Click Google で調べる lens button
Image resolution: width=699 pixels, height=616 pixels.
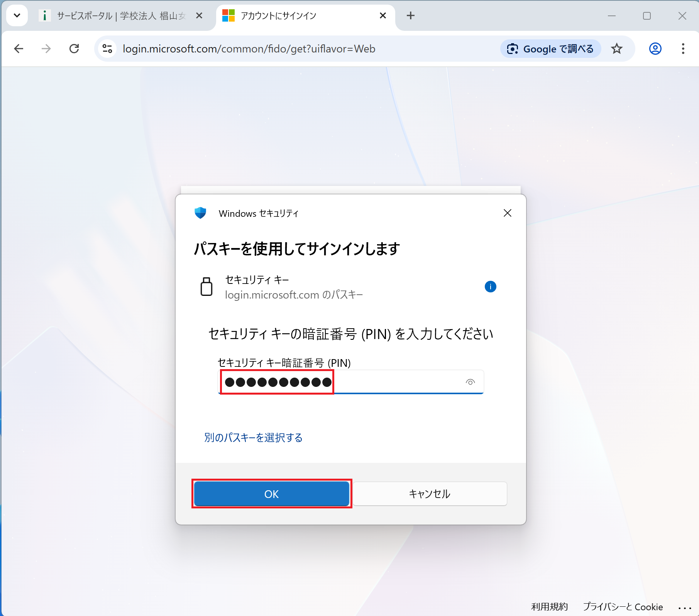pos(550,49)
